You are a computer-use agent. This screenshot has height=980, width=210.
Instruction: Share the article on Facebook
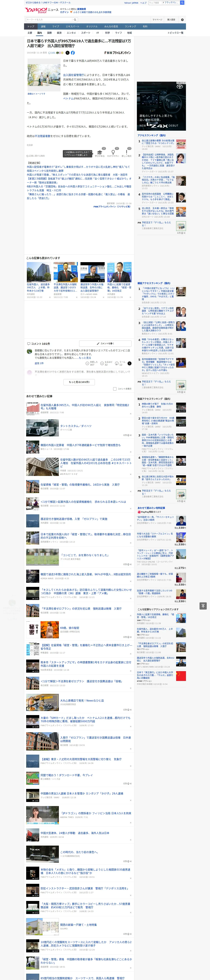coord(73,53)
